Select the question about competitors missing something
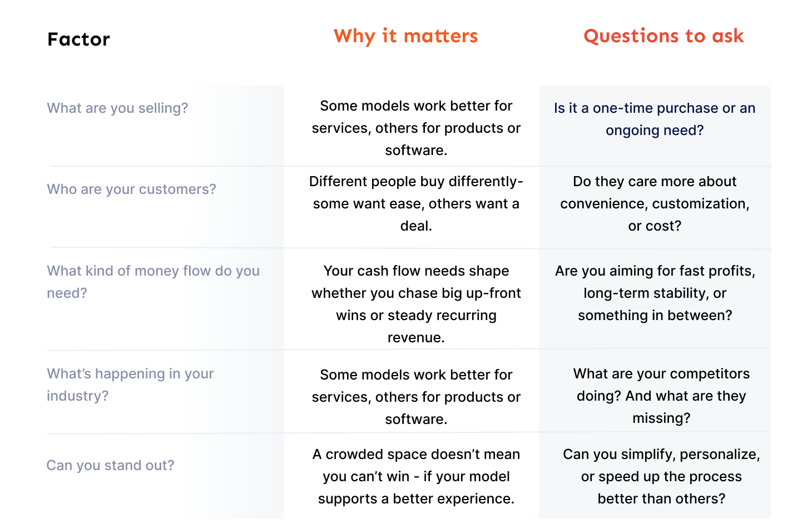The height and width of the screenshot is (529, 812). click(661, 396)
